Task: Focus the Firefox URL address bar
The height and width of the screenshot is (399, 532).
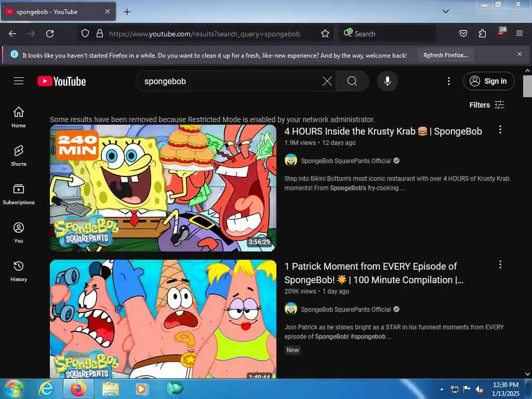Action: pyautogui.click(x=204, y=34)
